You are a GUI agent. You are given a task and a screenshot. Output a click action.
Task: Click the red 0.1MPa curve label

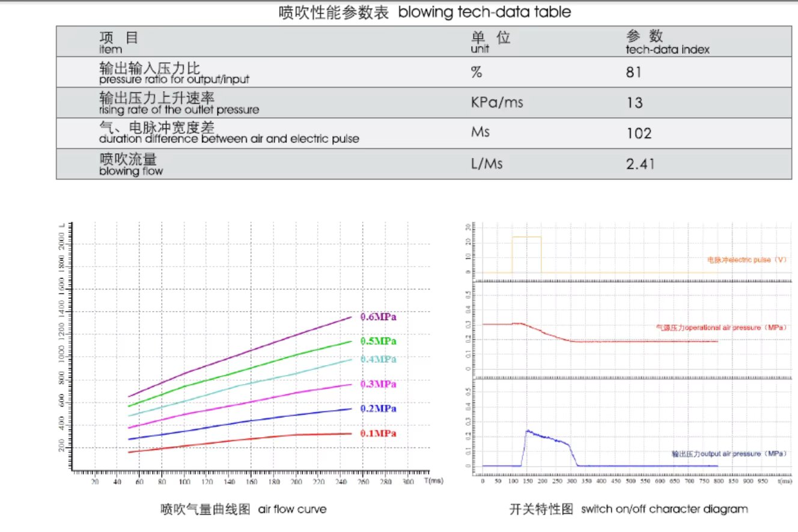(x=379, y=434)
